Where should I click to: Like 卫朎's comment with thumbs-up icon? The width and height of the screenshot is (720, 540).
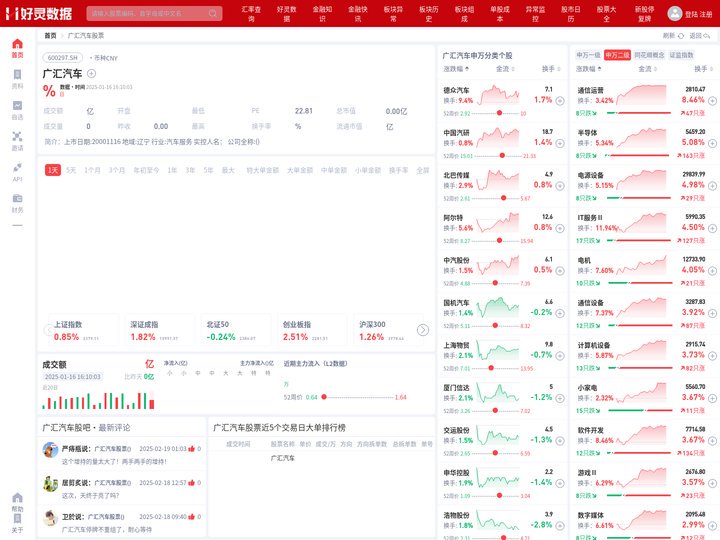(191, 517)
